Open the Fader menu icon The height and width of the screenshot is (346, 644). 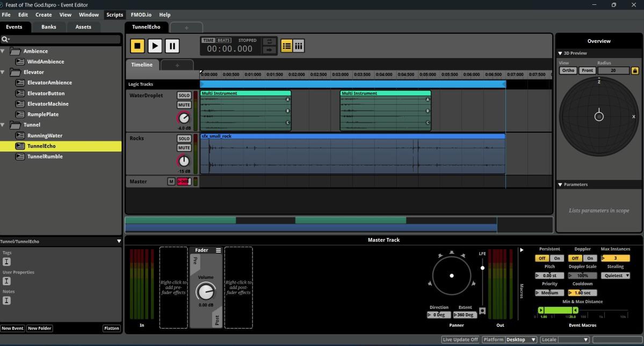point(218,250)
